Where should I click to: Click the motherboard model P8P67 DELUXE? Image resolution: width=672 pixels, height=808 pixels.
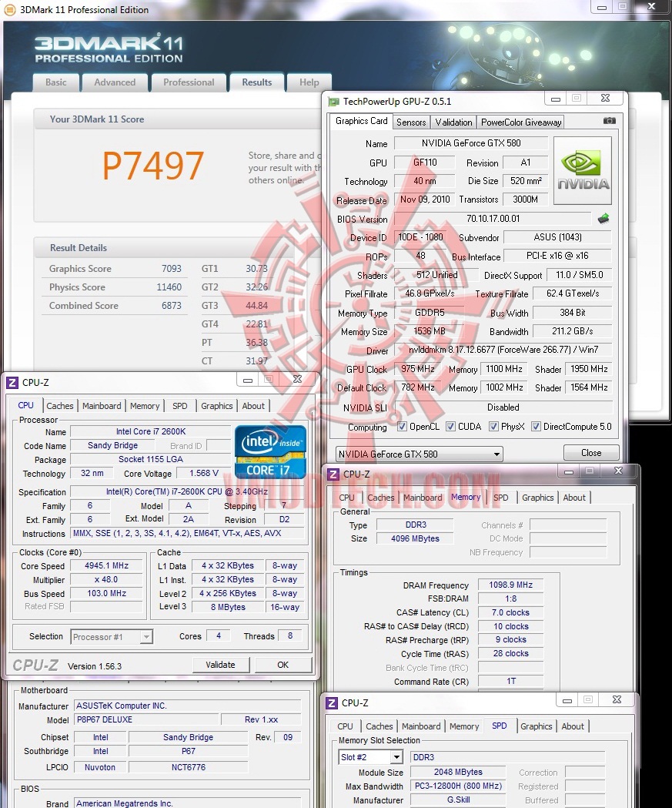[x=146, y=719]
